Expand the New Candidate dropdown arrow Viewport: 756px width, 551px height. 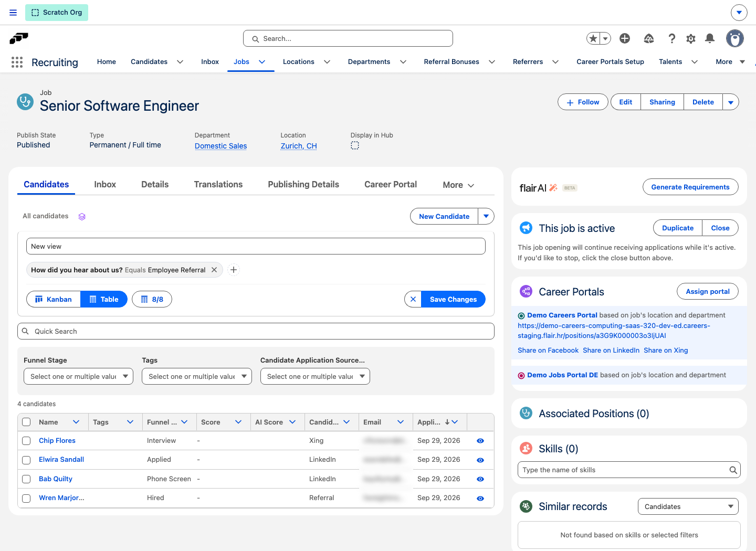click(486, 216)
